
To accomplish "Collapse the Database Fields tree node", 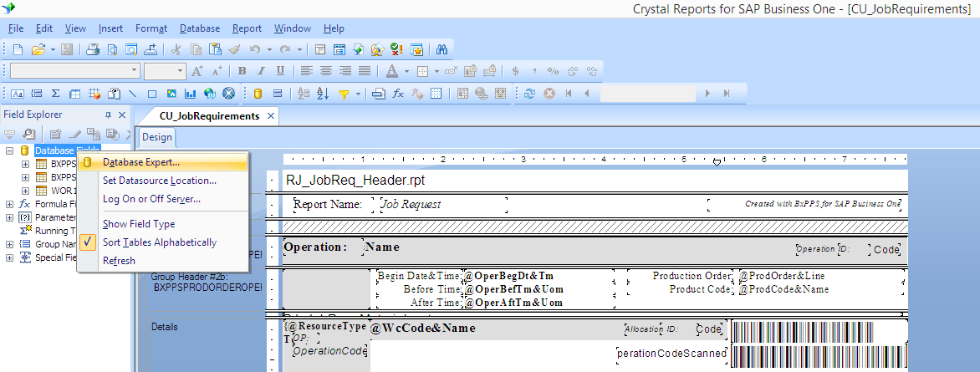I will point(9,150).
